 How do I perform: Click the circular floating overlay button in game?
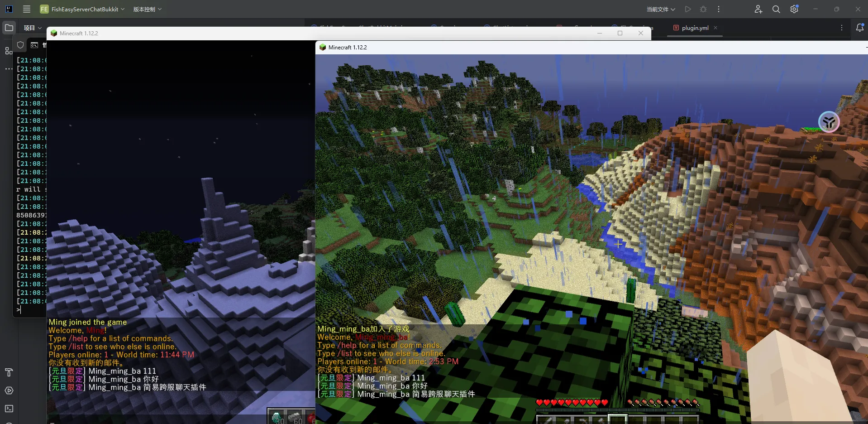(x=829, y=122)
